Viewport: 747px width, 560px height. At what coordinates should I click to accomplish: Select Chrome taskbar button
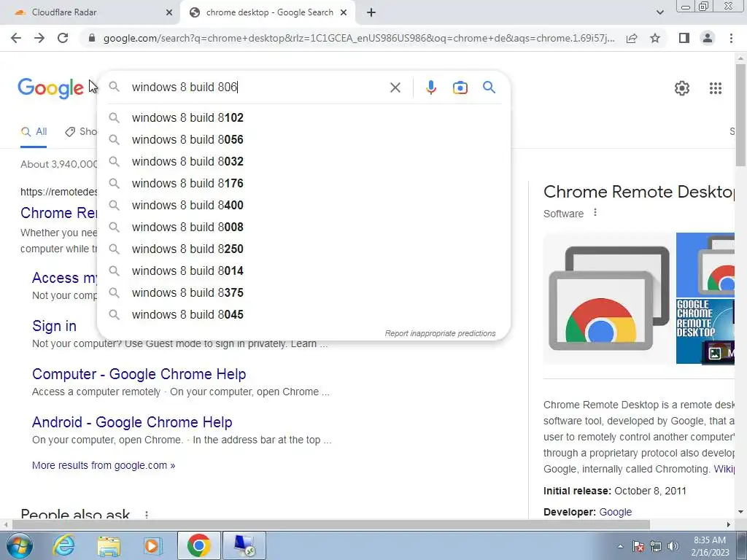198,545
